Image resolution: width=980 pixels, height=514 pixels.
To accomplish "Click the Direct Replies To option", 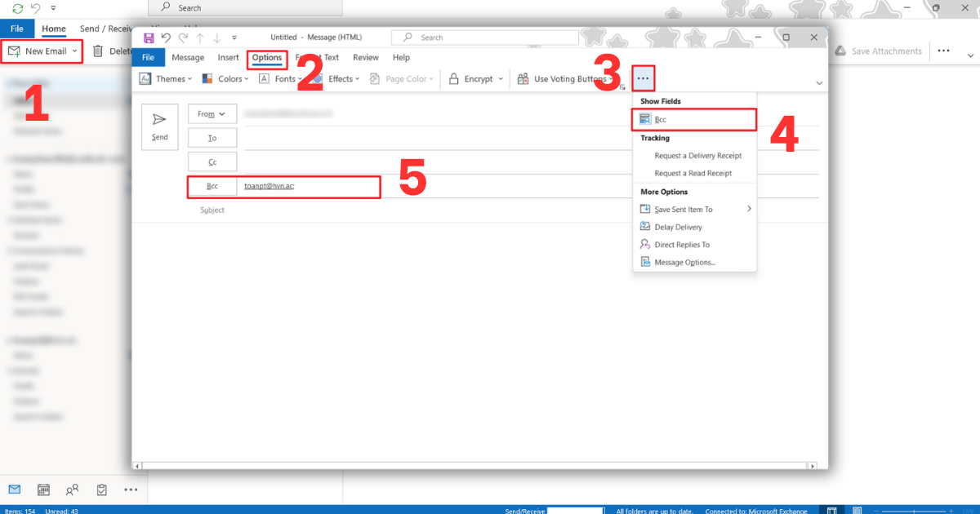I will click(699, 244).
